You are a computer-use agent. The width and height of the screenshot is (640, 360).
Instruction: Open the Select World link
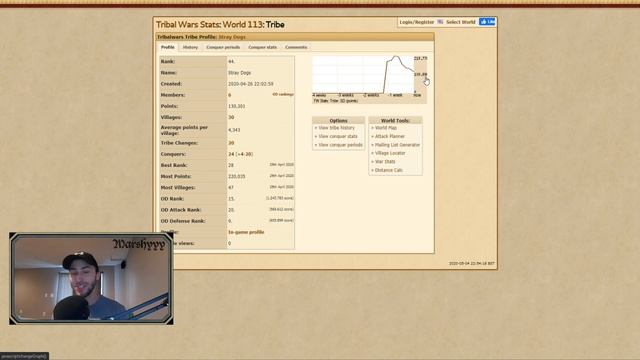point(460,22)
